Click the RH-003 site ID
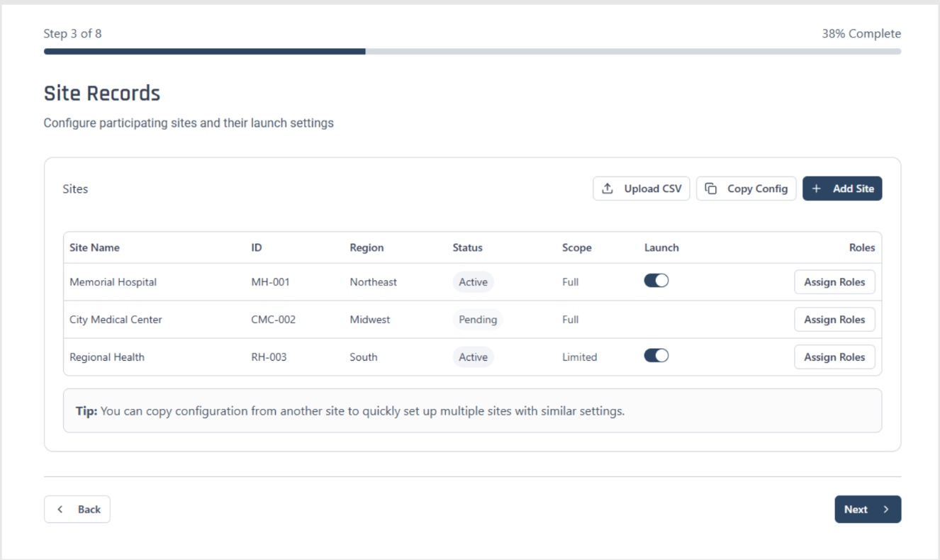The image size is (940, 560). click(x=269, y=357)
